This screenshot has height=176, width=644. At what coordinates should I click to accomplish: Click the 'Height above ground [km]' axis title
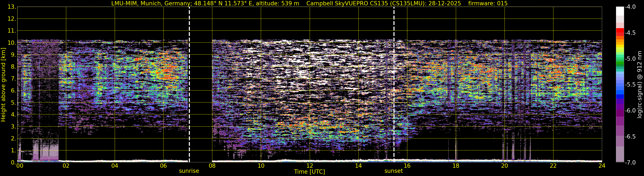(3, 85)
